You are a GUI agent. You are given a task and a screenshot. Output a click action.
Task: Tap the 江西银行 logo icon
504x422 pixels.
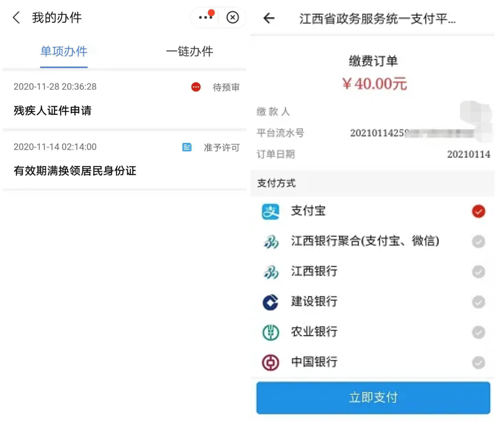tap(271, 272)
